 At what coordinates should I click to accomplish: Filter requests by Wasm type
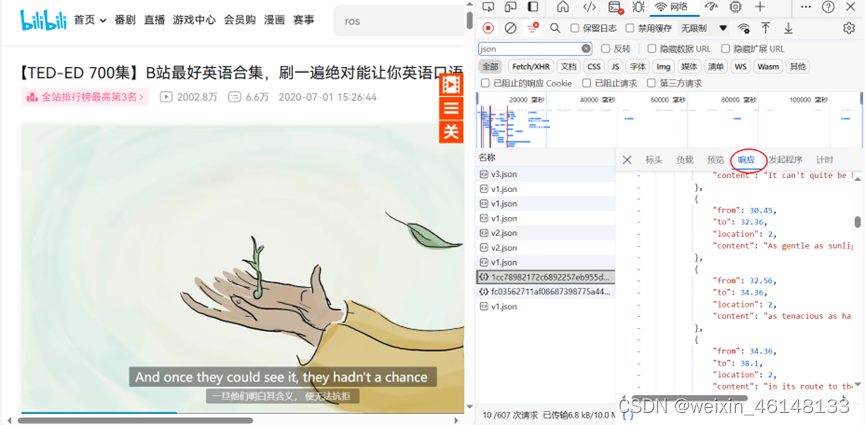[x=768, y=67]
